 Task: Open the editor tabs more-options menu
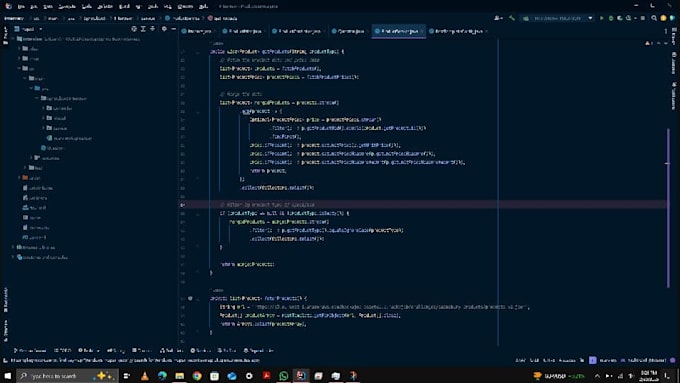click(666, 31)
